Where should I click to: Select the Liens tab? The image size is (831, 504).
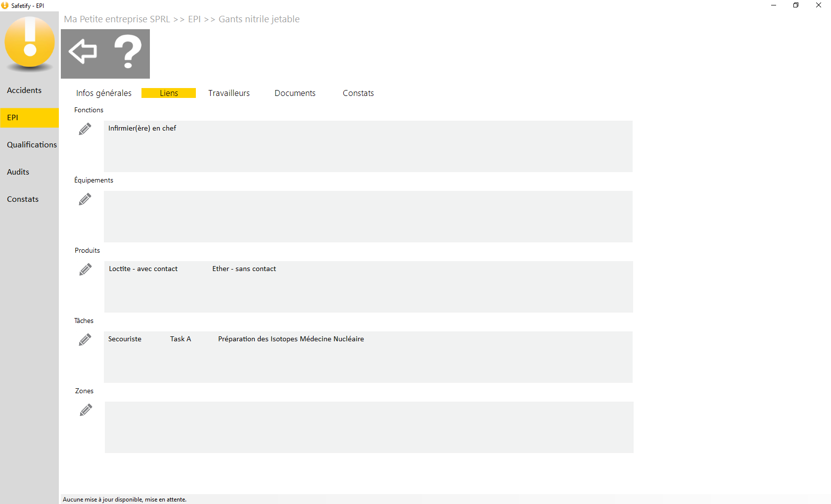pyautogui.click(x=169, y=93)
